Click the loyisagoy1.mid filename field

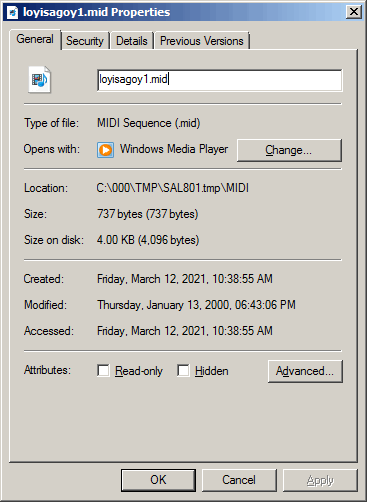click(x=220, y=80)
